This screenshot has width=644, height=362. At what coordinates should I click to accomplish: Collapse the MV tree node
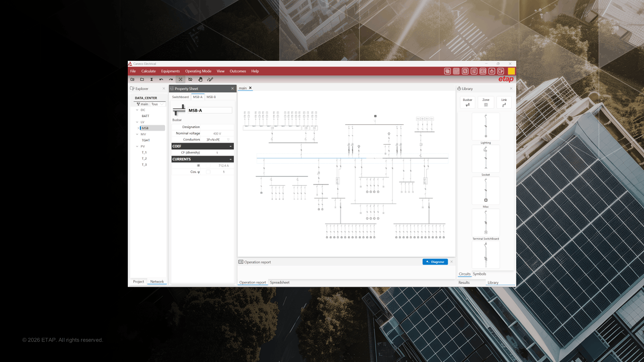tap(136, 134)
